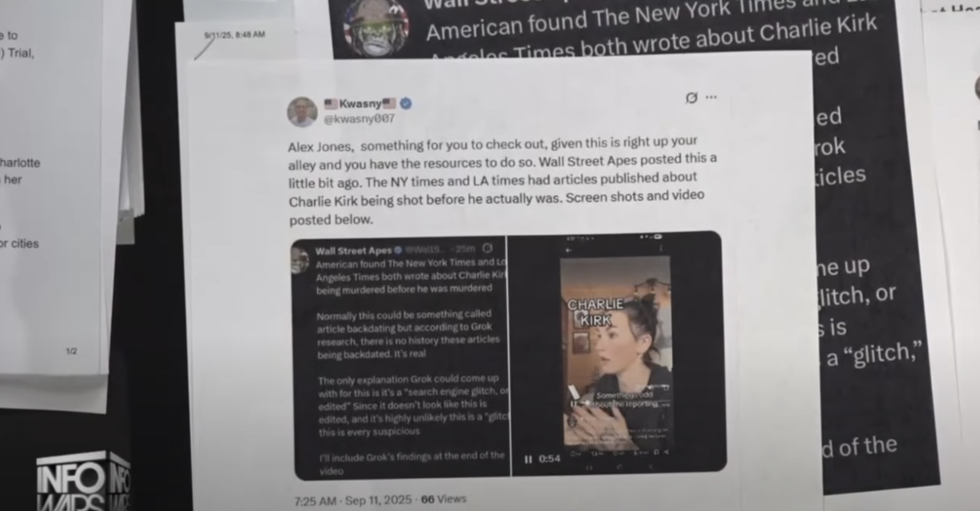This screenshot has height=511, width=980.
Task: Click the back arrow in the phone video
Action: click(x=568, y=250)
